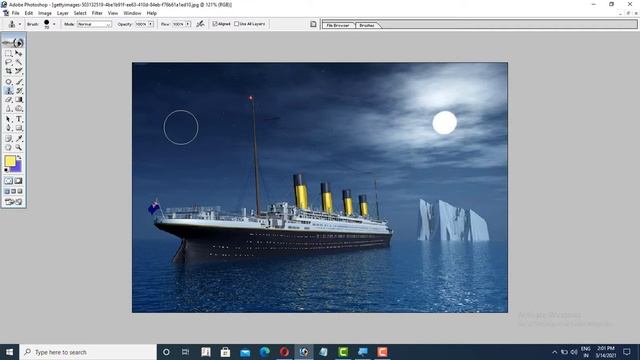The image size is (640, 360).
Task: Select the Gradient tool
Action: click(19, 99)
